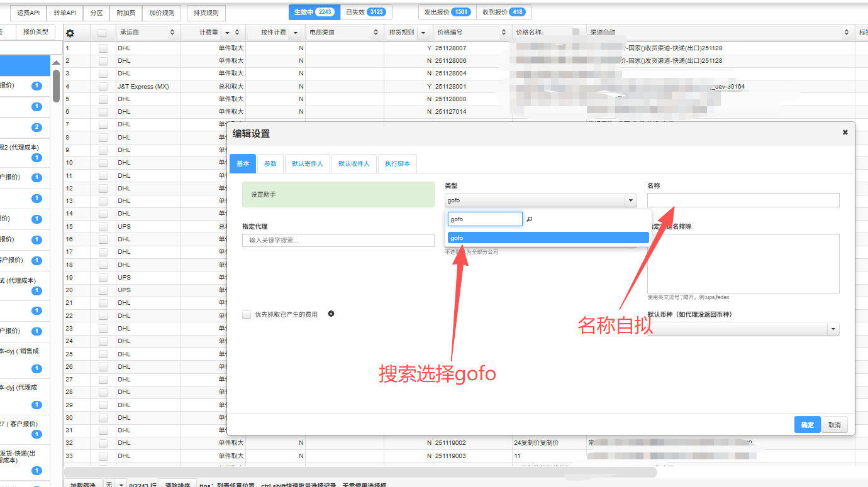Viewport: 868px width, 487px height.
Task: Click the table horizontal scrollbar
Action: 360,472
